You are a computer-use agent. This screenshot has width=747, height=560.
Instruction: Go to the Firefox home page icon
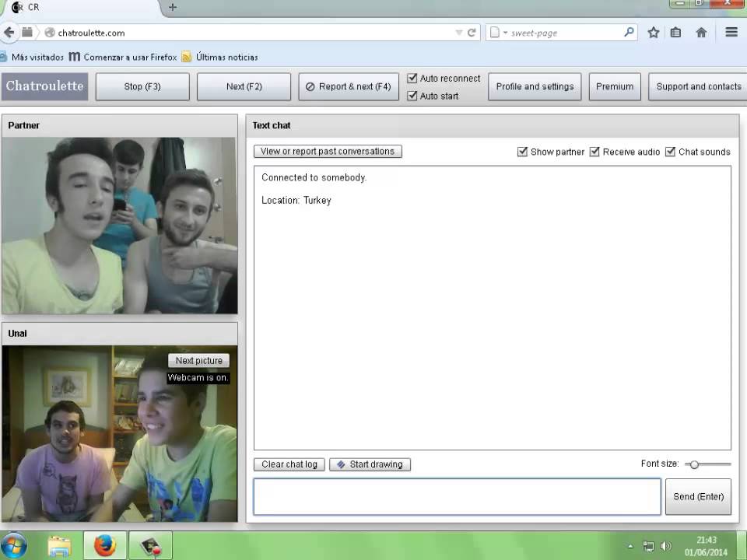[x=701, y=33]
